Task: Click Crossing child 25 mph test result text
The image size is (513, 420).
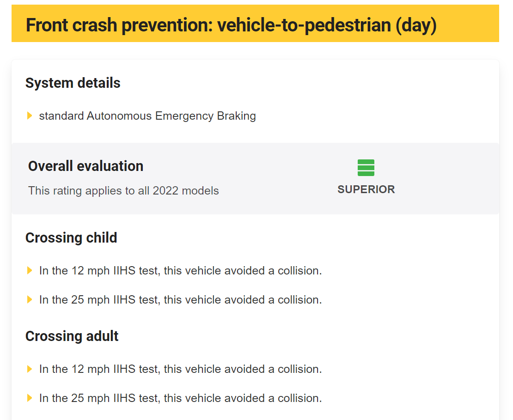Action: (181, 299)
